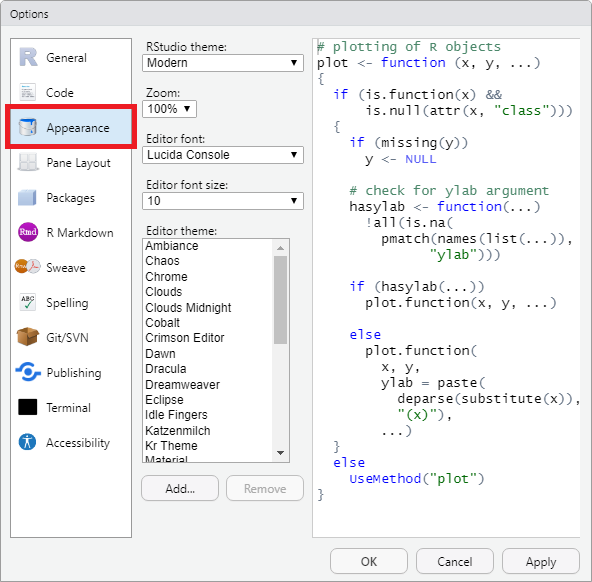Select the Crimson Editor theme
Screen dimensions: 592x582
208,338
